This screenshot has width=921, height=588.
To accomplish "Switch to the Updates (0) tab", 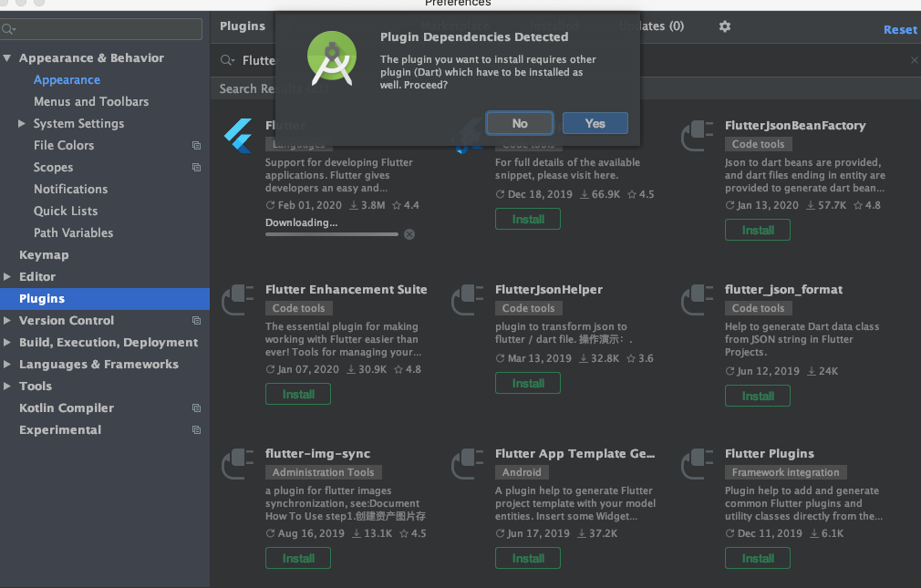I will click(x=651, y=26).
